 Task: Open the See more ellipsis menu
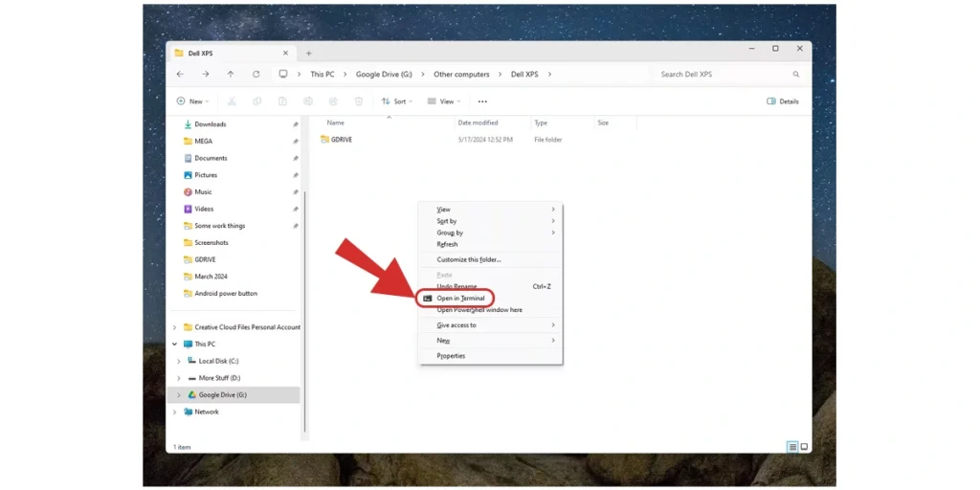point(482,101)
